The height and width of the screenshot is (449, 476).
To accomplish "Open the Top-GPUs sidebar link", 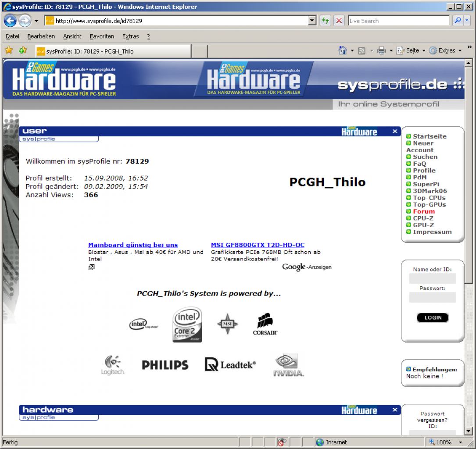I will tap(429, 204).
